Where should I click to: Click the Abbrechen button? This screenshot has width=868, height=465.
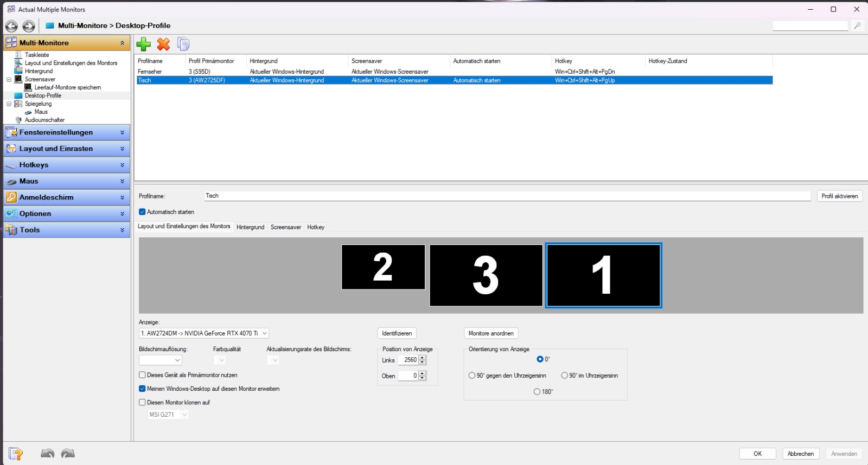coord(801,454)
